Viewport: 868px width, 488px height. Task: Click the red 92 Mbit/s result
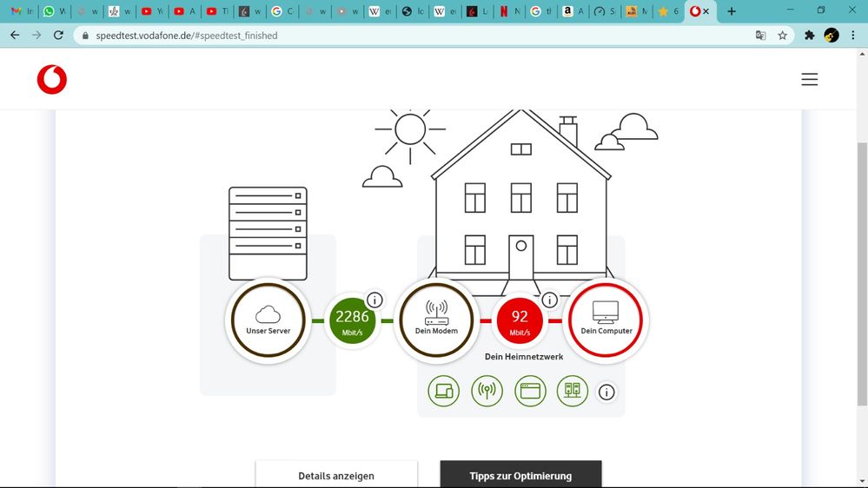(x=520, y=321)
